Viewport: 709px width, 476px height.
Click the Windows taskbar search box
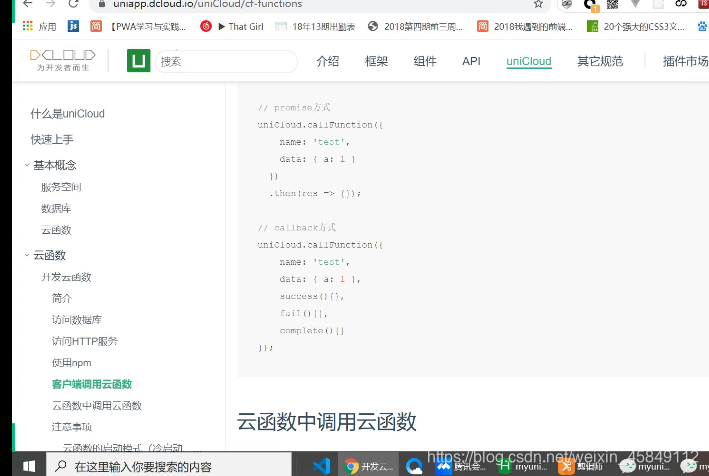pos(169,466)
